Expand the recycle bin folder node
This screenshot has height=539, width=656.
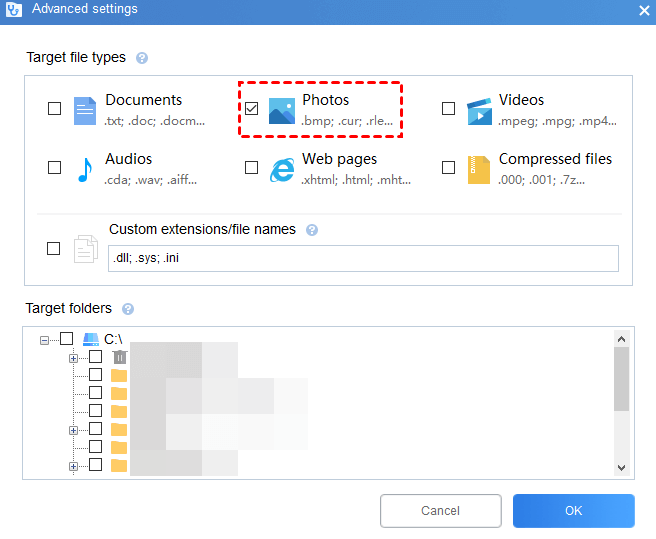(74, 357)
